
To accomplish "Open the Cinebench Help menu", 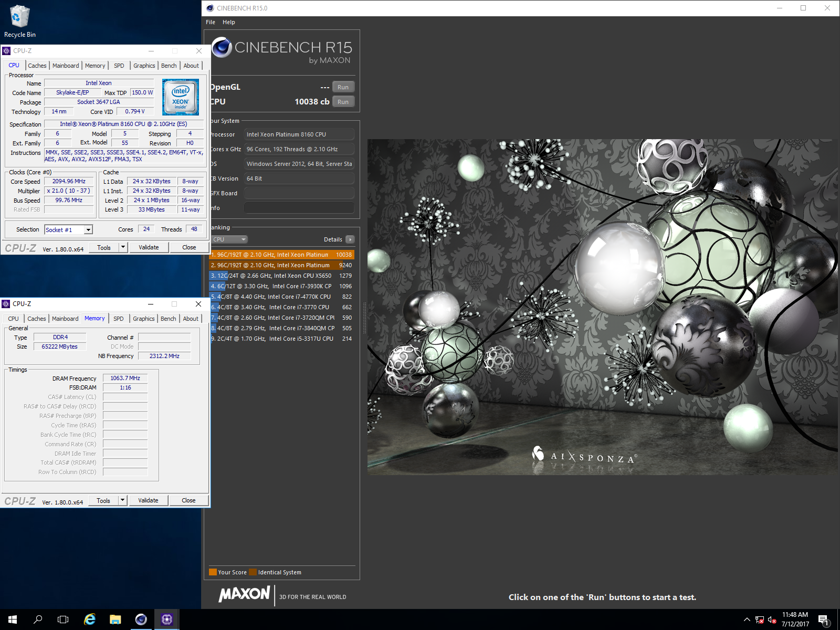I will (x=228, y=22).
